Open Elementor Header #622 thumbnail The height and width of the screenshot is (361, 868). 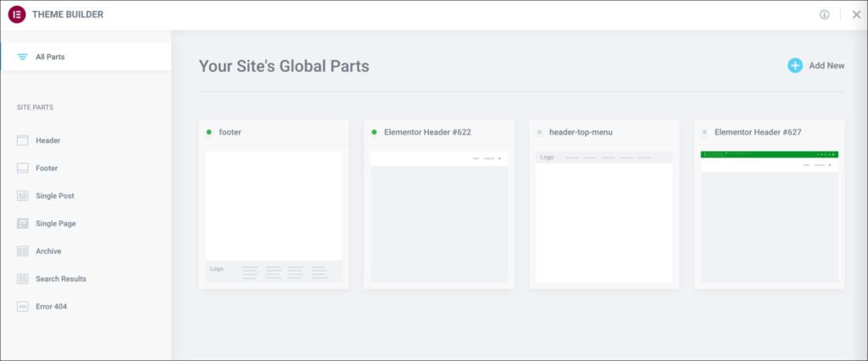coord(439,217)
